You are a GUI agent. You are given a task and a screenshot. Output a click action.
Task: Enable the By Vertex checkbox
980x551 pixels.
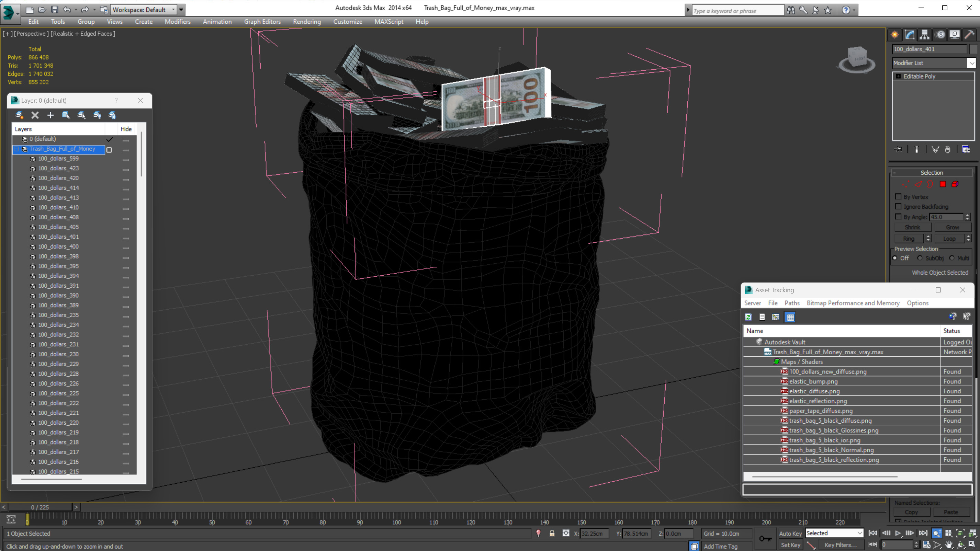tap(898, 197)
